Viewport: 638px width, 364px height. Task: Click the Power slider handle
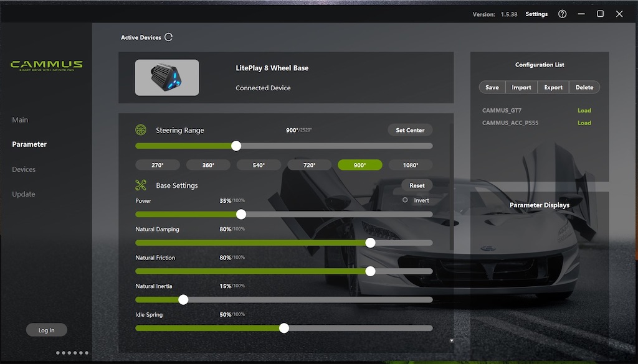click(x=241, y=214)
